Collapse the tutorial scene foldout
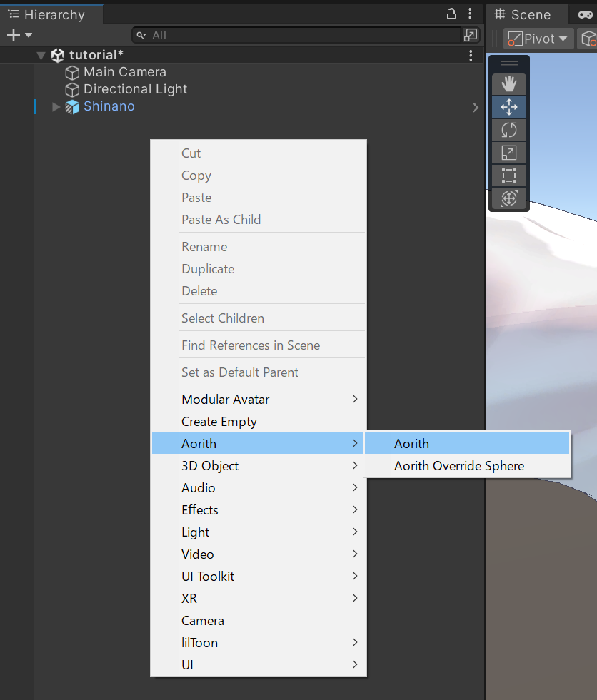 tap(41, 55)
